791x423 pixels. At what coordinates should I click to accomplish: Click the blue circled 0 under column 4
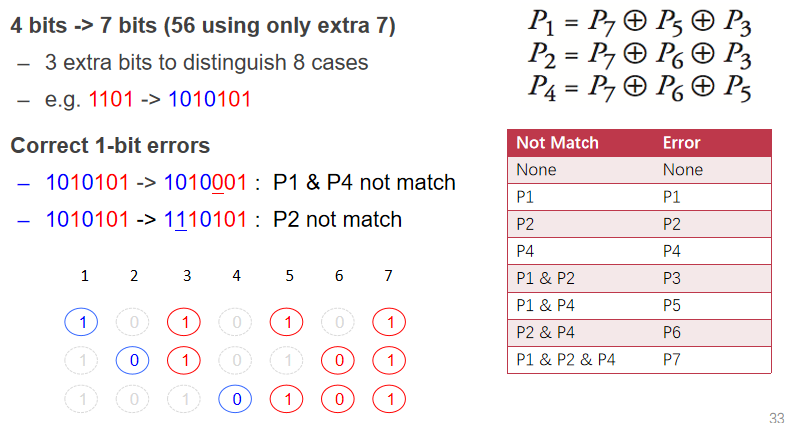coord(234,400)
